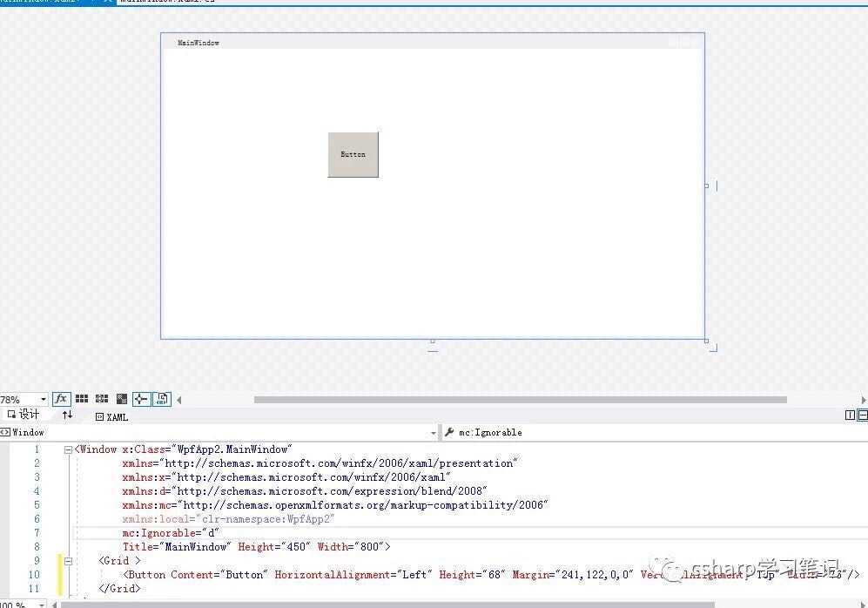Click the code editor bottom scrollbar thumb
The width and height of the screenshot is (868, 608).
coord(387,605)
